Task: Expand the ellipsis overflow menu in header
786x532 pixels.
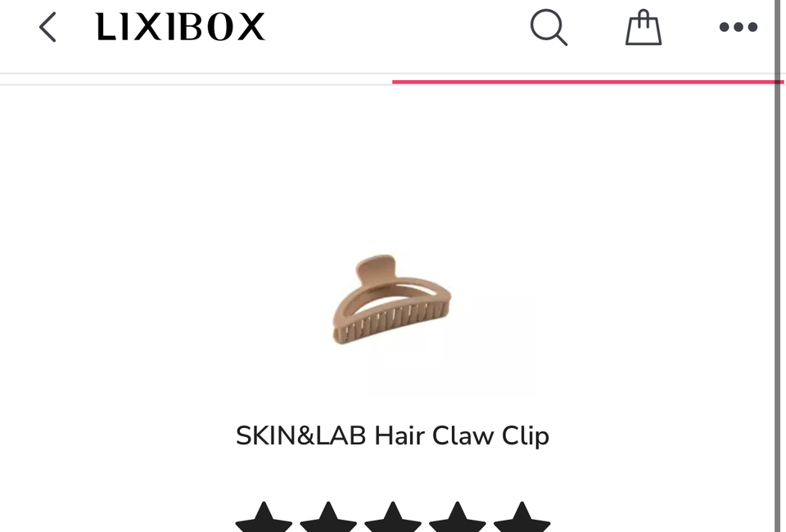Action: click(739, 27)
